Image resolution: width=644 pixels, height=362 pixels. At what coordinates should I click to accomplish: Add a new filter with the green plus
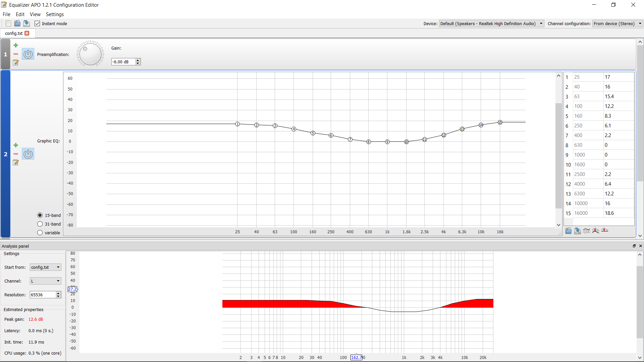[x=15, y=45]
